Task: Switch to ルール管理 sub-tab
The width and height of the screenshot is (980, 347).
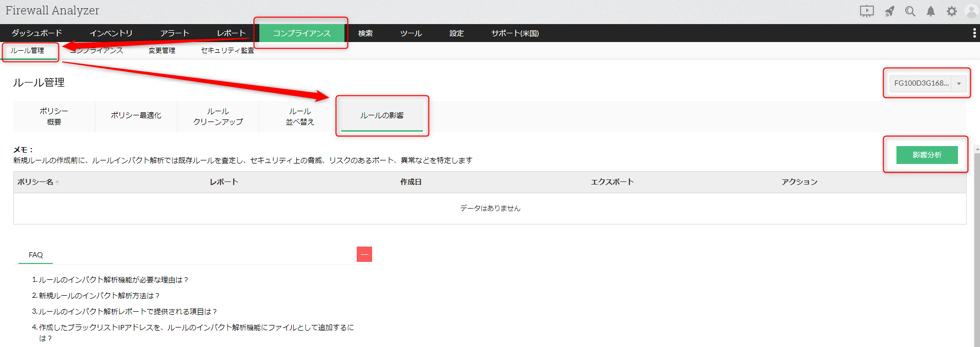Action: [x=28, y=51]
